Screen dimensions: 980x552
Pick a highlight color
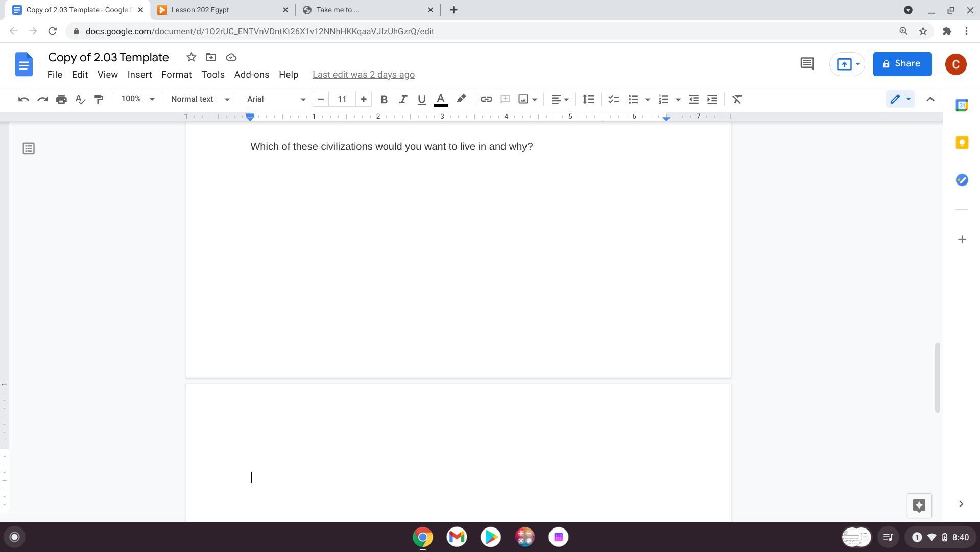(x=461, y=99)
